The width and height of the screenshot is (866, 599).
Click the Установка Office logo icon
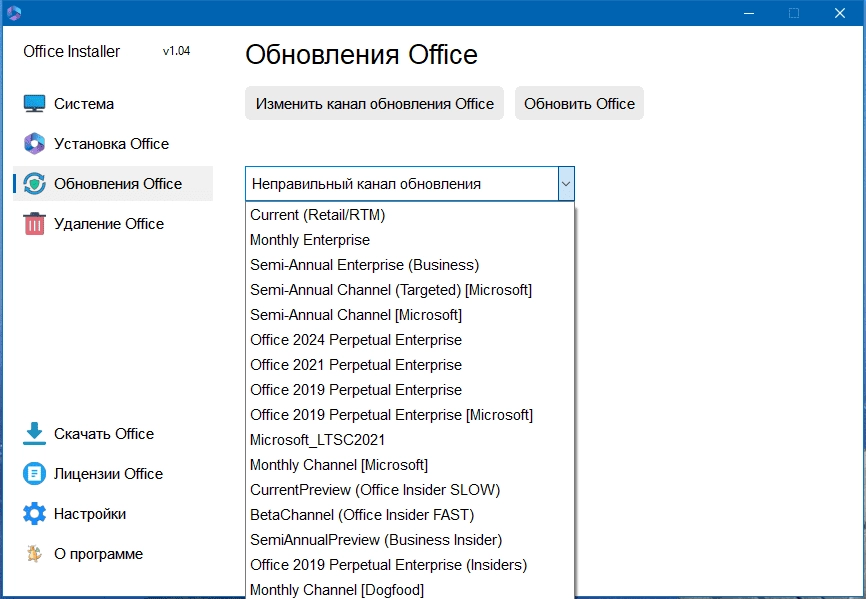pos(34,144)
